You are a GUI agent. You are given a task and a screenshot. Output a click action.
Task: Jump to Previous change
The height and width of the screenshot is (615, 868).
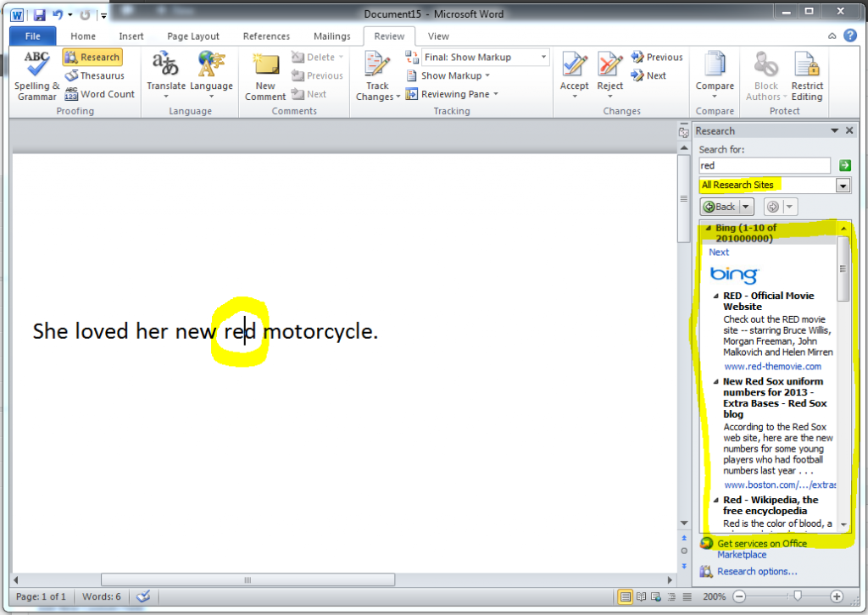(x=657, y=57)
